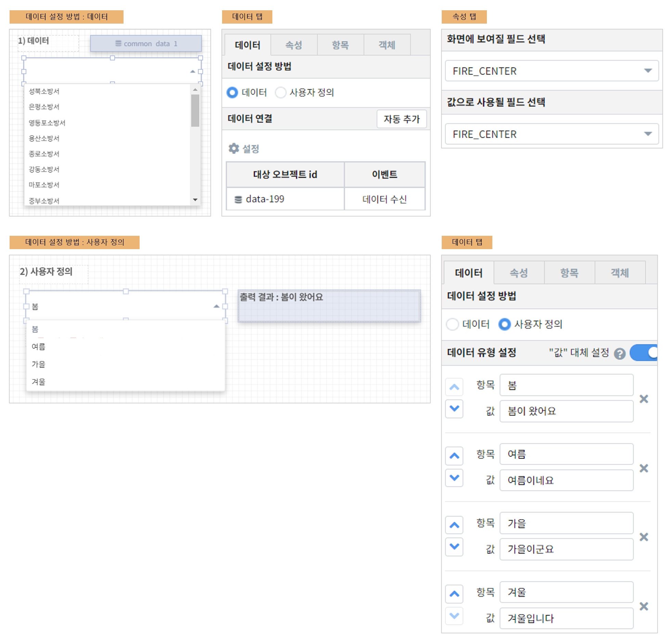Select 사용자 정의 radio in top data tab
This screenshot has height=643, width=672.
coord(280,92)
